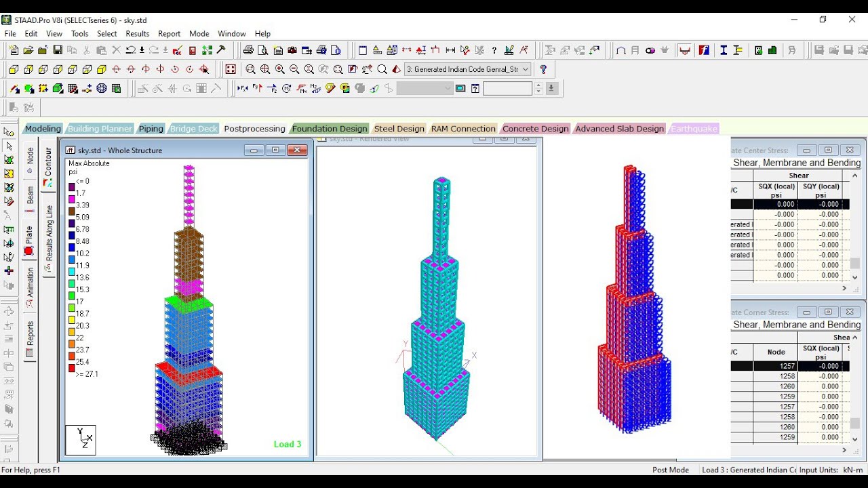
Task: Click the Print Preview icon
Action: click(263, 50)
